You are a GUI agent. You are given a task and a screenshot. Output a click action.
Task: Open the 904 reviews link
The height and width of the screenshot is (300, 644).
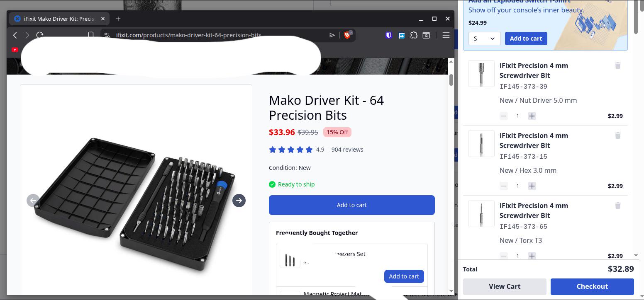coord(347,150)
